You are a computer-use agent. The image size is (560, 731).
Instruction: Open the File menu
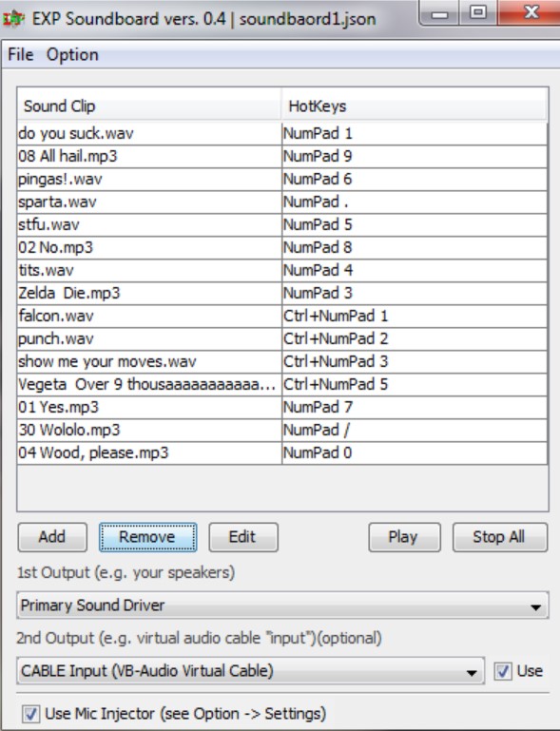click(21, 54)
